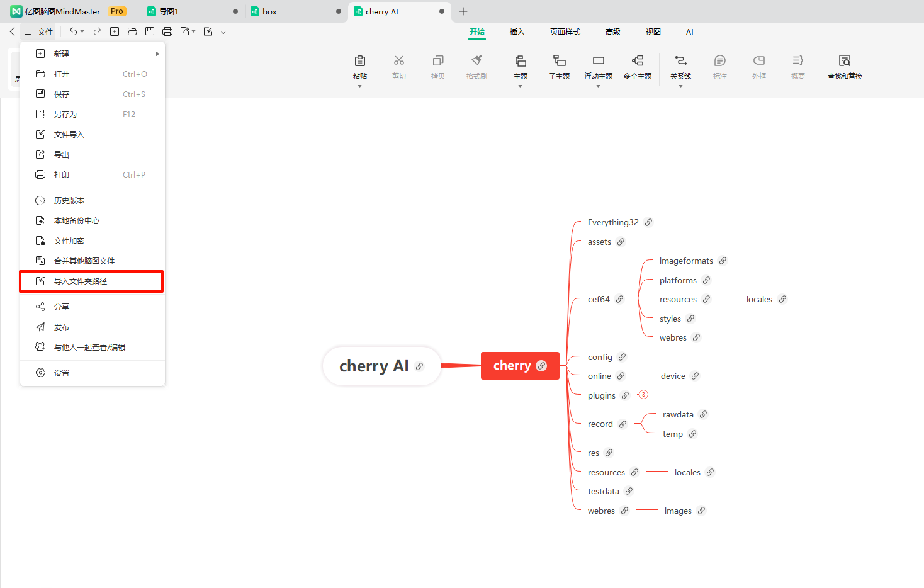Choose 打开 from the file menu
Image resolution: width=924 pixels, height=588 pixels.
[92, 74]
